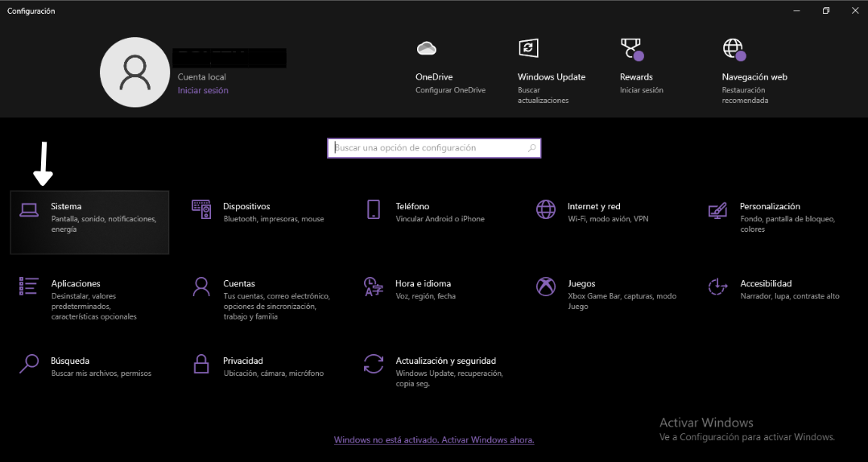
Task: Select Iniciar sesión under Rewards
Action: pyautogui.click(x=641, y=90)
